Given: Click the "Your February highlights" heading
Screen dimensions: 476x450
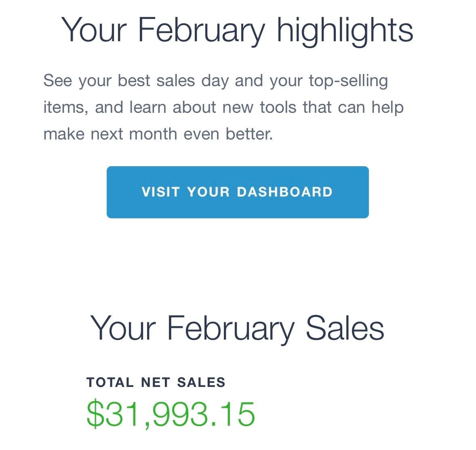Looking at the screenshot, I should [237, 30].
